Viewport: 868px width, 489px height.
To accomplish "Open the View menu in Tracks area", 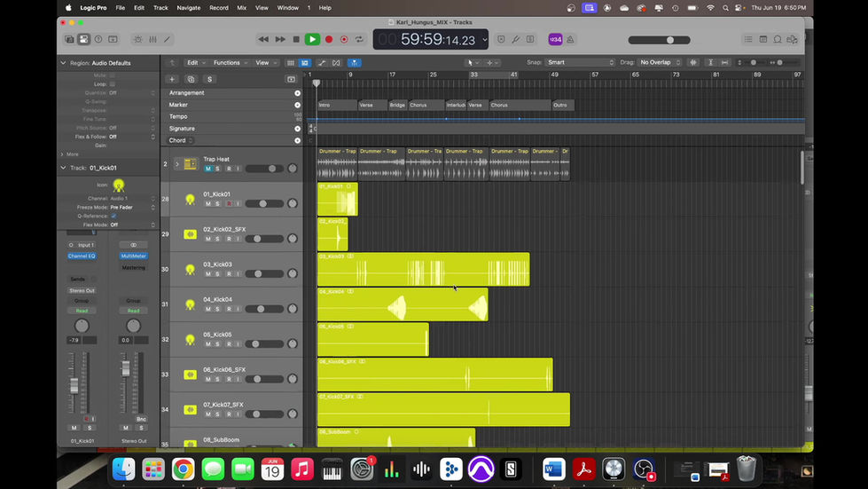I will pyautogui.click(x=266, y=63).
